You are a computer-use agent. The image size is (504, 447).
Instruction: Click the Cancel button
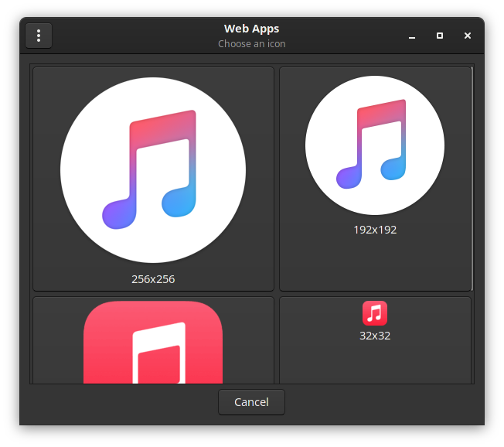251,402
